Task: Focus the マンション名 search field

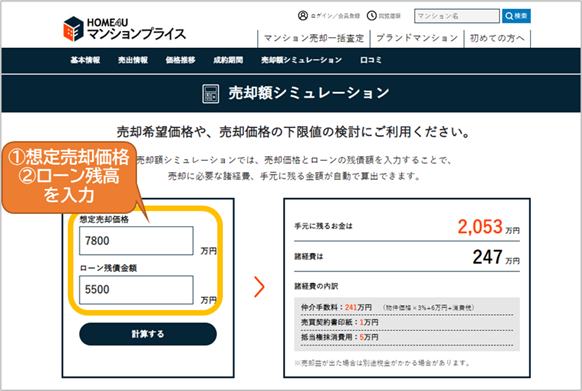Action: point(457,16)
